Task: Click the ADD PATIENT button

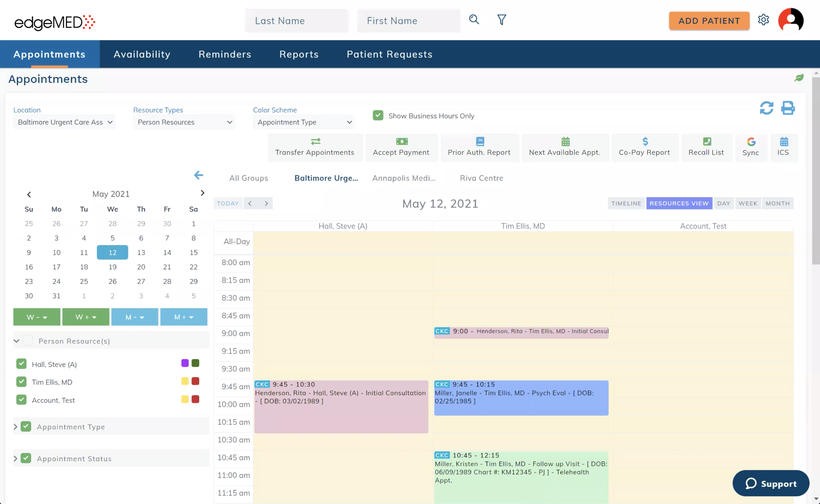Action: [709, 21]
